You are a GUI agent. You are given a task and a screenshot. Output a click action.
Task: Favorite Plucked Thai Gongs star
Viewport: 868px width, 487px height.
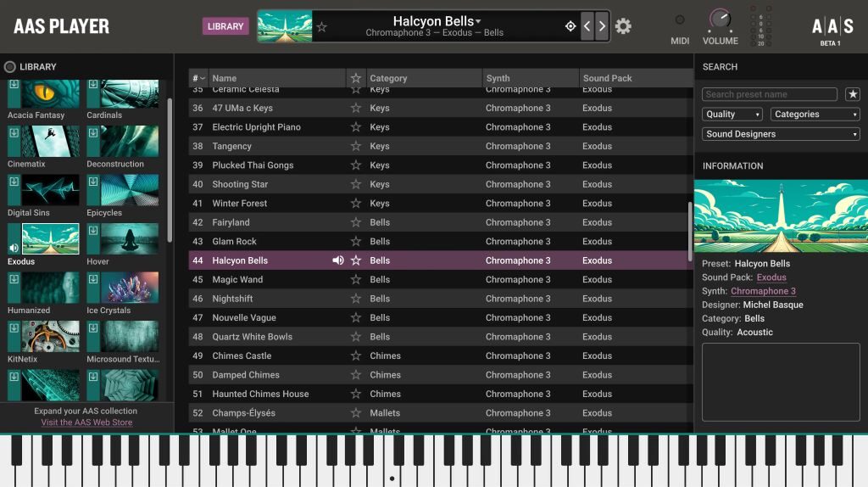click(356, 165)
